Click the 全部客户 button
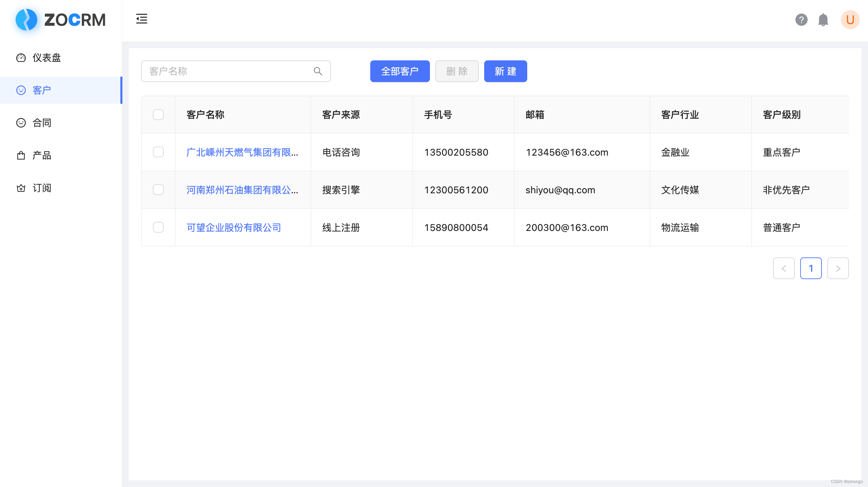This screenshot has width=868, height=487. tap(400, 71)
